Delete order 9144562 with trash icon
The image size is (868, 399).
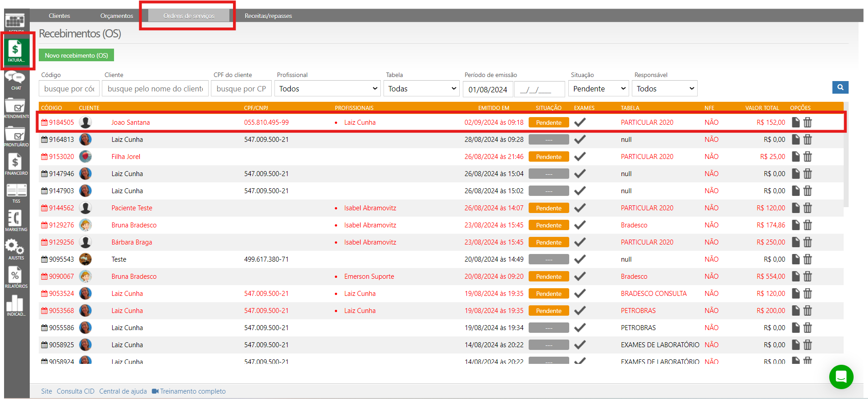tap(808, 208)
